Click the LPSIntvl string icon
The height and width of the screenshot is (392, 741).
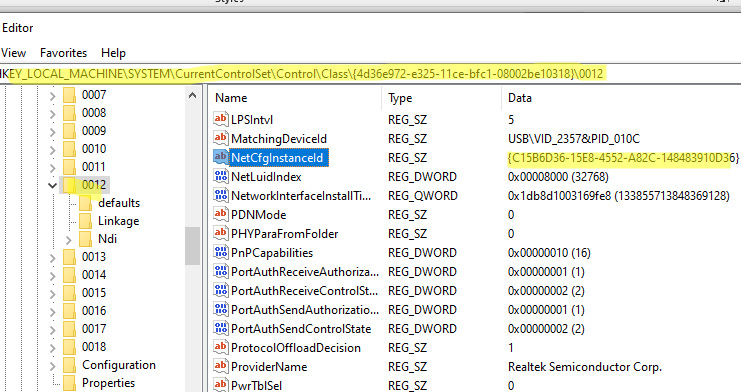pos(220,119)
